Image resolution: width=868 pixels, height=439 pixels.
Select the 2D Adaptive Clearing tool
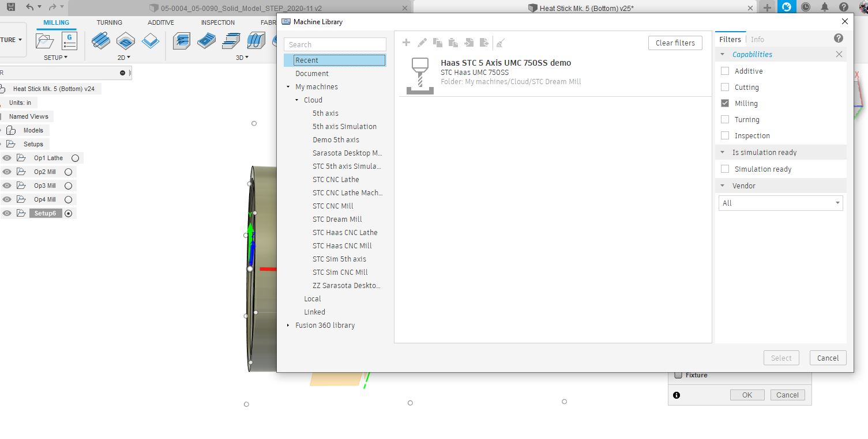(101, 41)
